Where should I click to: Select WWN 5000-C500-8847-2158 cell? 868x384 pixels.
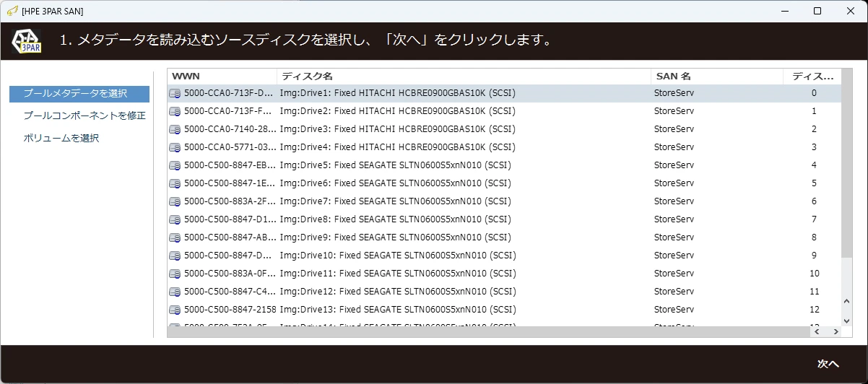230,310
